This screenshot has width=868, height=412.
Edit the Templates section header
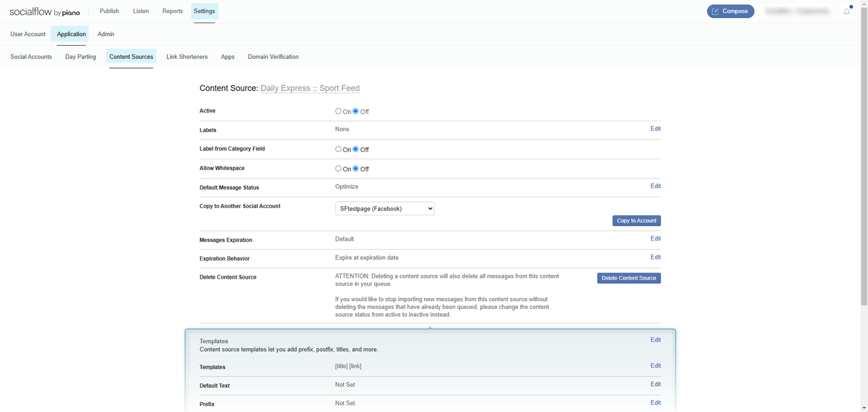click(x=655, y=340)
